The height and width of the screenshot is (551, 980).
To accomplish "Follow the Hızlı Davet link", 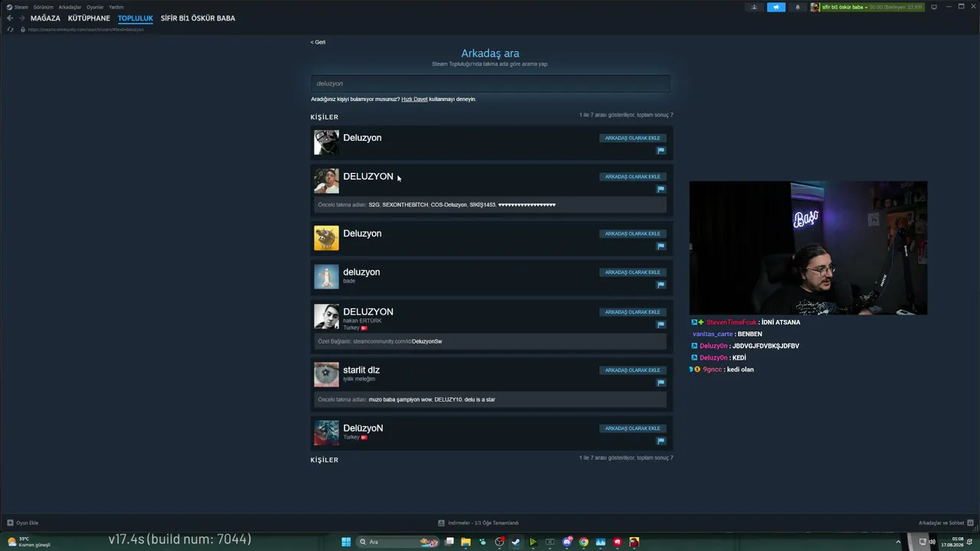I will [x=414, y=99].
